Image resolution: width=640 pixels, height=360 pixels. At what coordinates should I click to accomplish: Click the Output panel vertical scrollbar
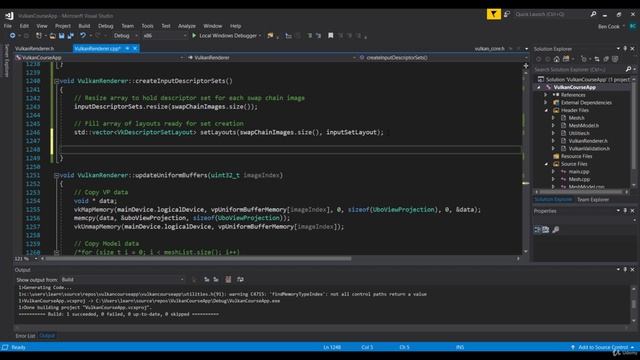coord(634,304)
